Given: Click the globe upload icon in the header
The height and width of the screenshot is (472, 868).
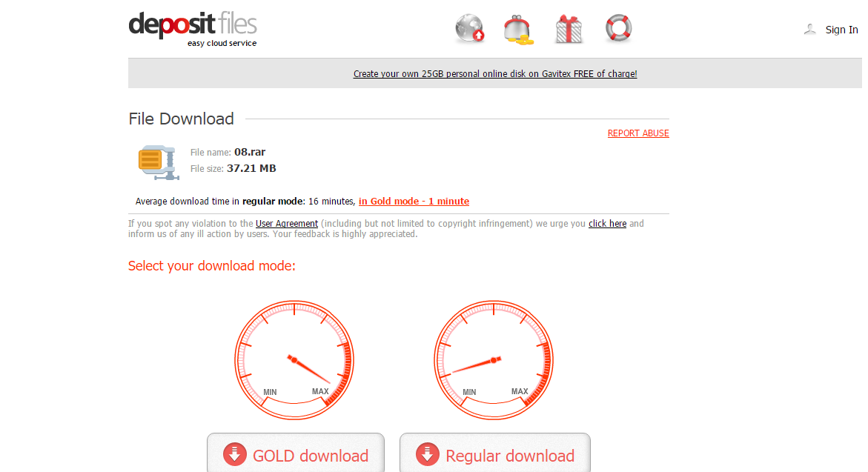Looking at the screenshot, I should [x=469, y=29].
